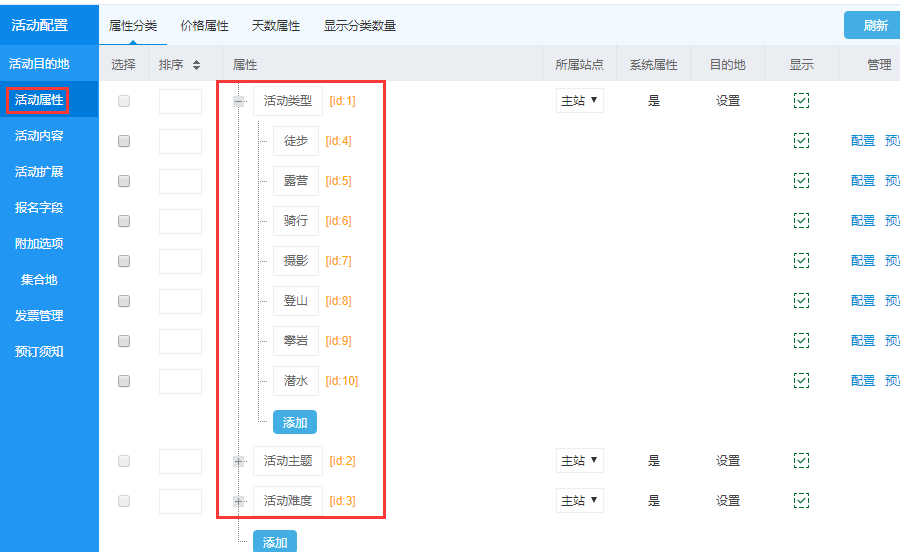
Task: Toggle the display icon for 活动难度 row
Action: pos(801,501)
